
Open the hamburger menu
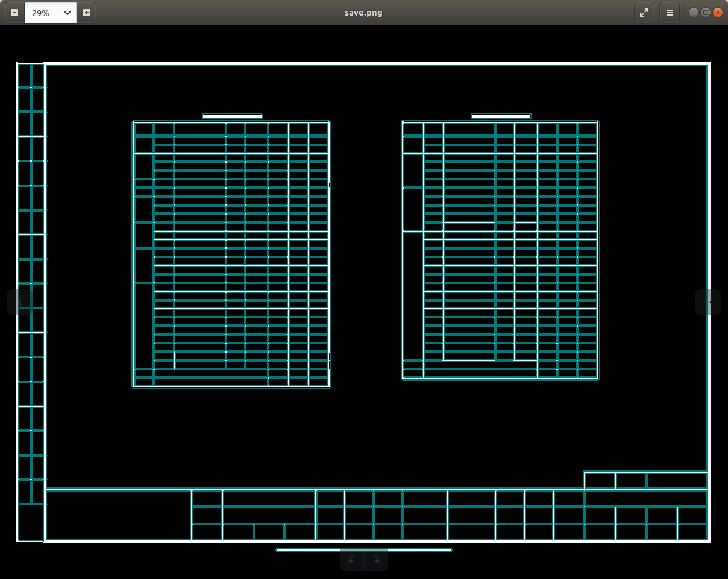pos(670,13)
